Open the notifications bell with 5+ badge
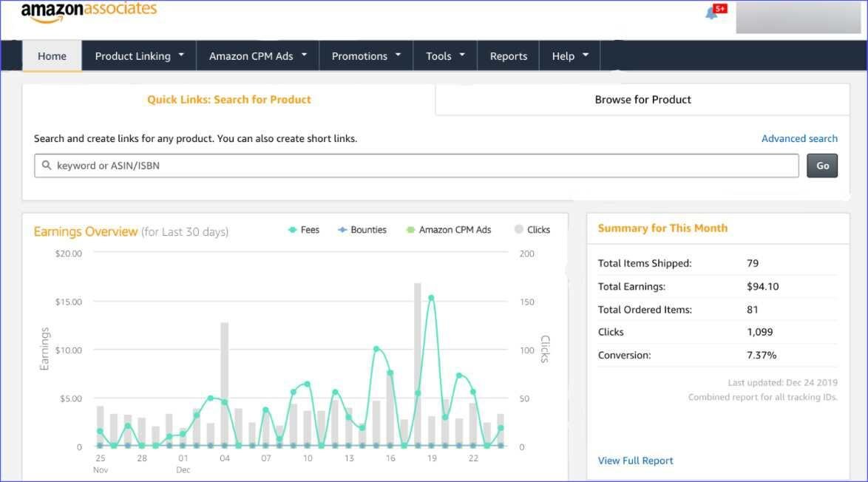This screenshot has height=482, width=868. (x=711, y=11)
